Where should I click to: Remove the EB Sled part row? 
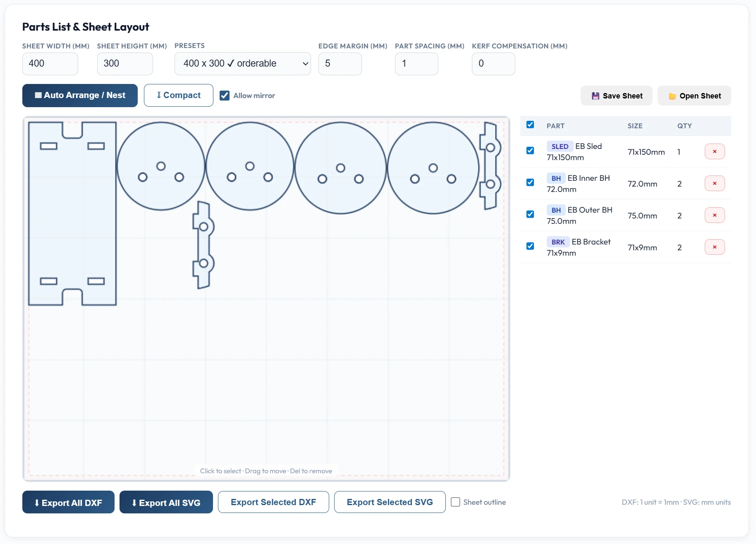(714, 151)
